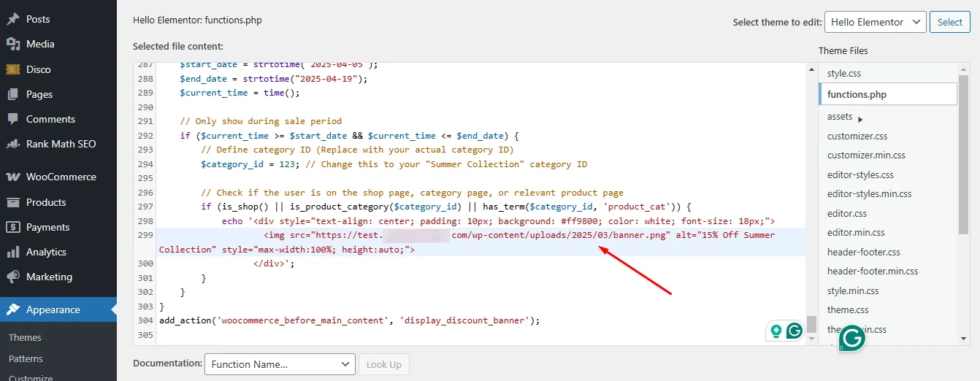Screen dimensions: 980x381
Task: Click the green Grammarly G icon in editor
Action: coord(795,331)
